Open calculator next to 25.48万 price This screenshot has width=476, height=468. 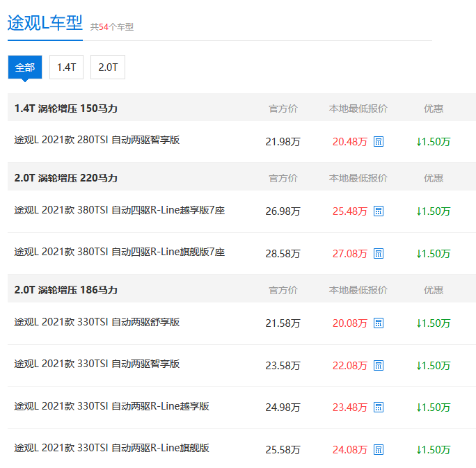click(x=379, y=211)
